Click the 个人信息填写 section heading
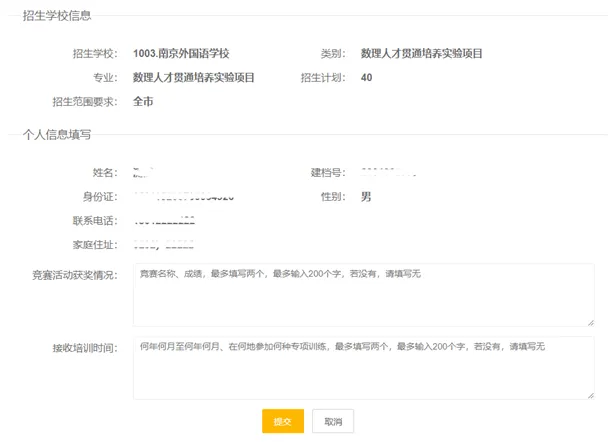 tap(57, 135)
